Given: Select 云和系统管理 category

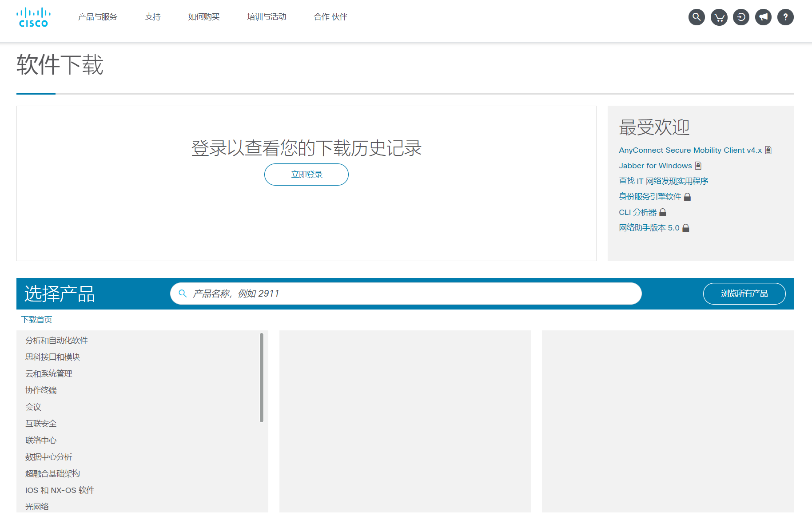Looking at the screenshot, I should pyautogui.click(x=48, y=374).
